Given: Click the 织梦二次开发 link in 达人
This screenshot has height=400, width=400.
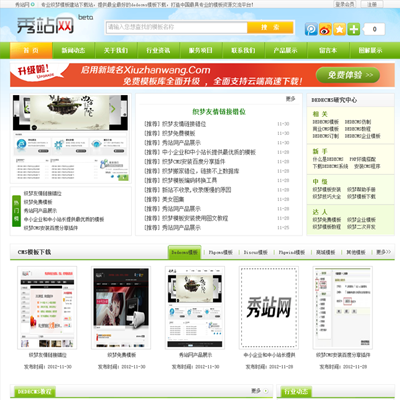Looking at the screenshot, I should click(x=361, y=227).
